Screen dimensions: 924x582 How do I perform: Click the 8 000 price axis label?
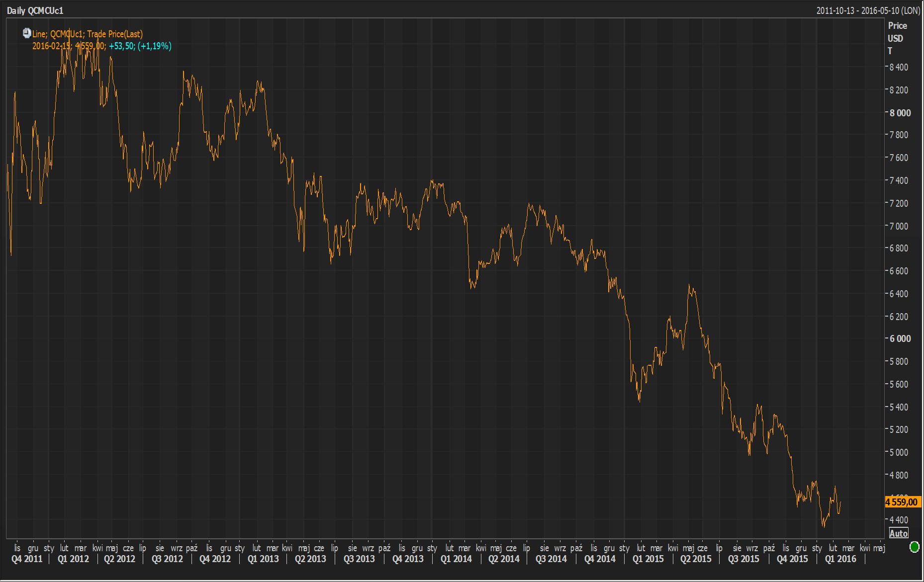[900, 113]
